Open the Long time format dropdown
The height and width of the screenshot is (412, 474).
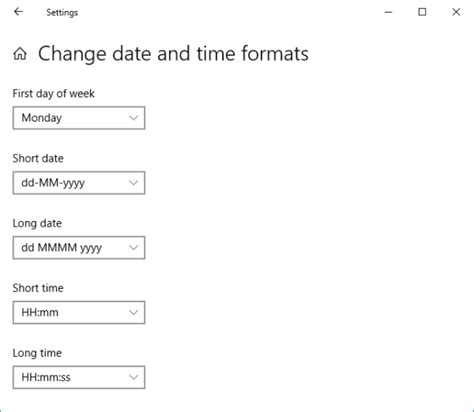[x=79, y=377]
